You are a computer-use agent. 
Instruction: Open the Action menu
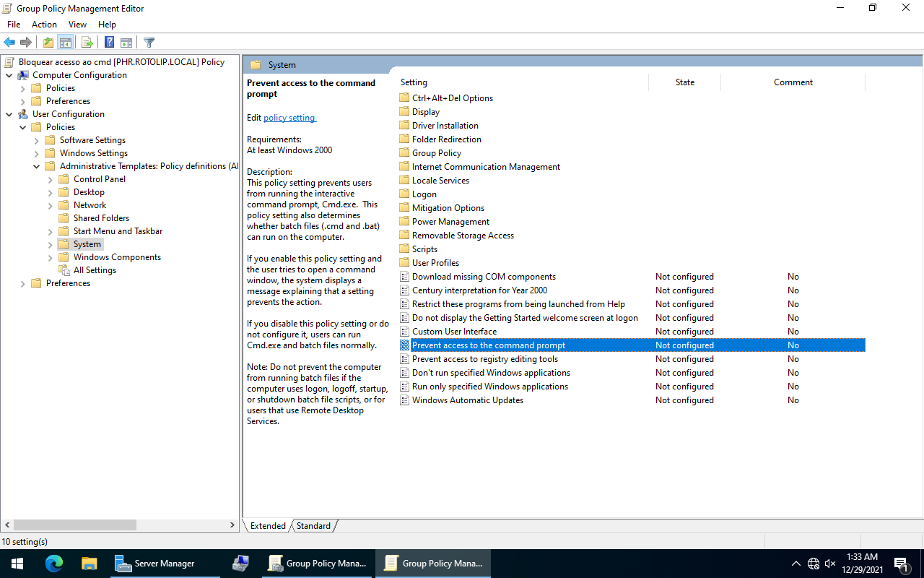[x=44, y=24]
